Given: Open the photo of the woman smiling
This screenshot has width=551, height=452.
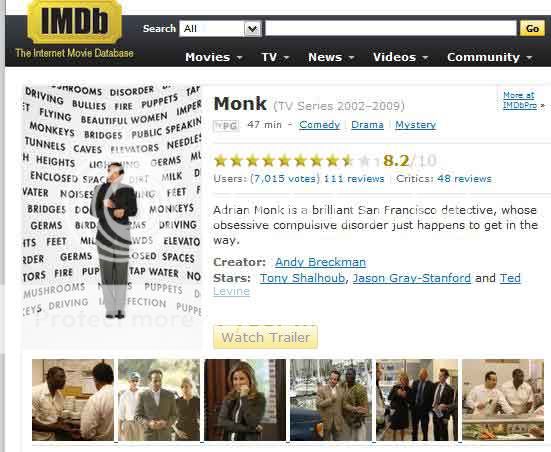Looking at the screenshot, I should tap(245, 400).
